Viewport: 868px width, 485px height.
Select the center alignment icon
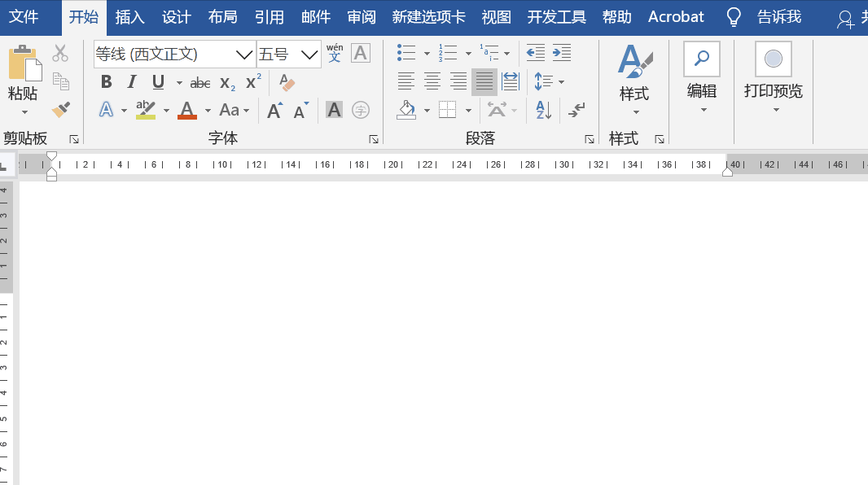(x=432, y=81)
